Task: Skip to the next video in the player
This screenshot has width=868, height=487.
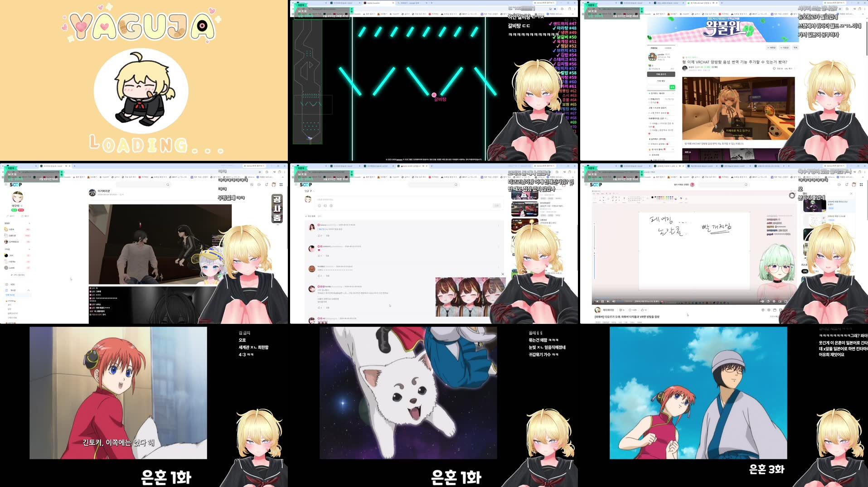Action: tap(608, 301)
